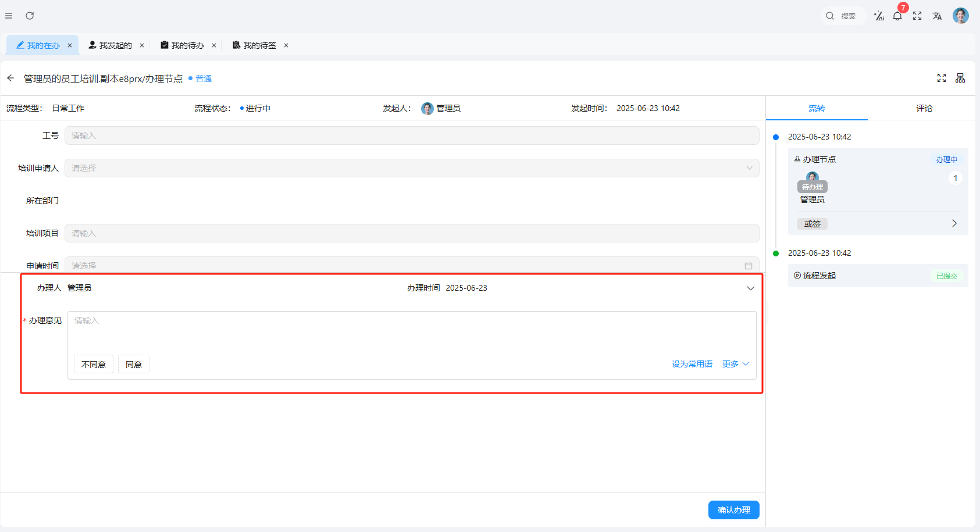Expand the form panel fullscreen icon
The image size is (980, 532).
[x=942, y=78]
